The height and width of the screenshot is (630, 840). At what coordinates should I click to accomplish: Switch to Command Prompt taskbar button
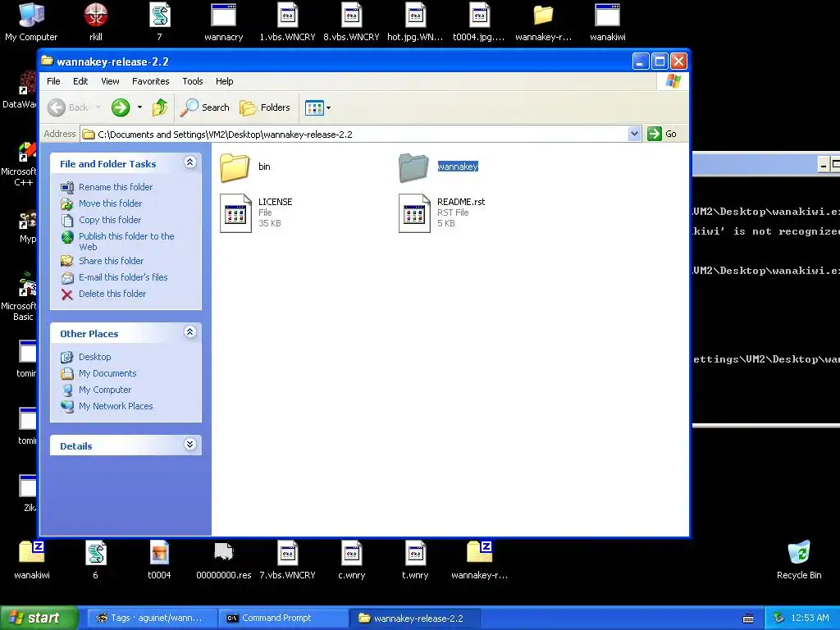pos(283,618)
